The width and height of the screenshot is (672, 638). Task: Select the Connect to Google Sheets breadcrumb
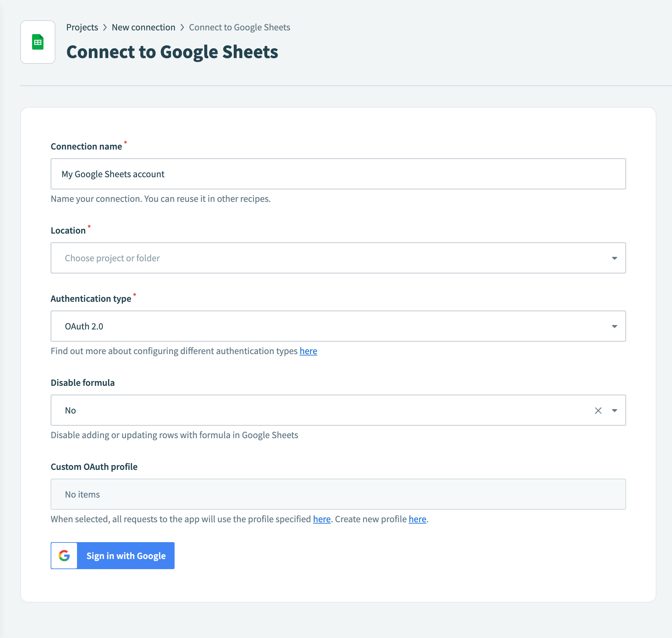(239, 27)
